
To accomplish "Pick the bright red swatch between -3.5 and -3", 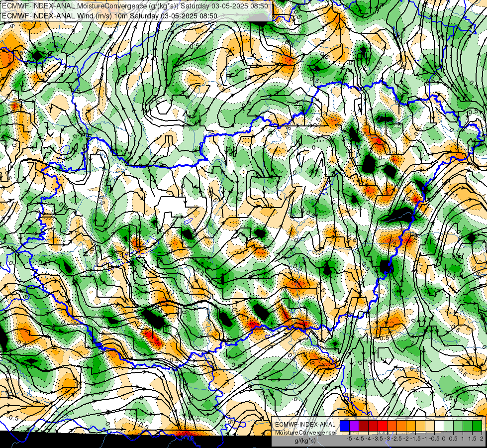I will click(x=383, y=426).
